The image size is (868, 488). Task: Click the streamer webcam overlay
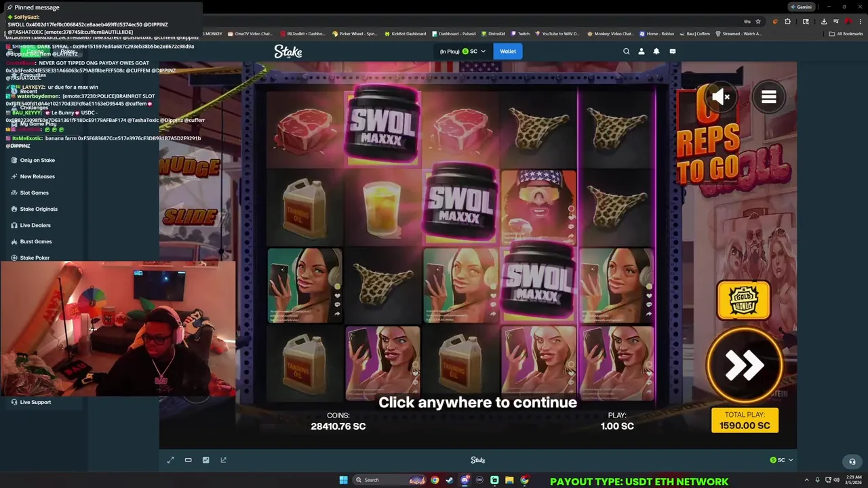(x=118, y=329)
